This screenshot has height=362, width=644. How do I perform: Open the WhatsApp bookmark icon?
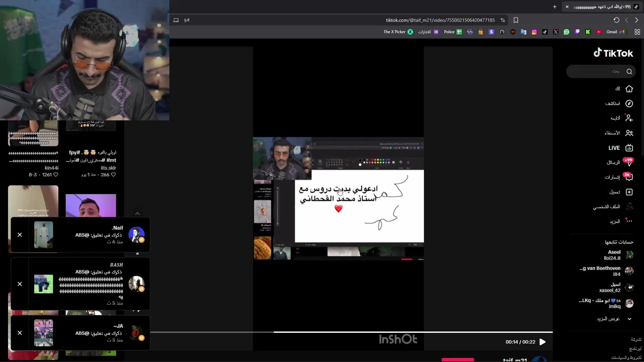coord(567,32)
